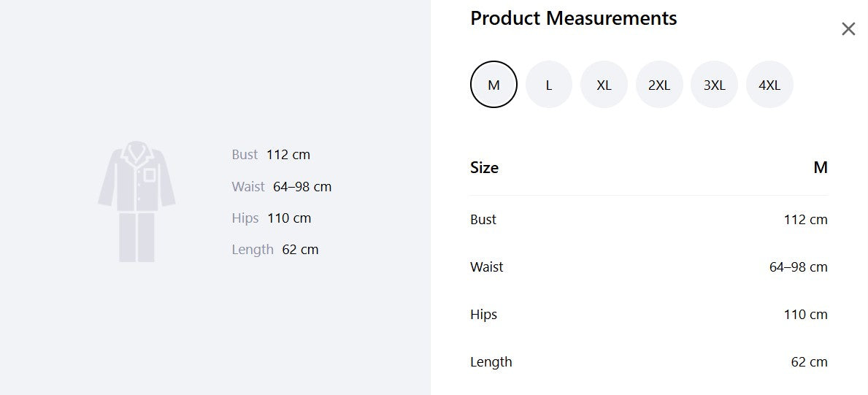
Task: Click the Hips row in the measurements table
Action: (649, 315)
